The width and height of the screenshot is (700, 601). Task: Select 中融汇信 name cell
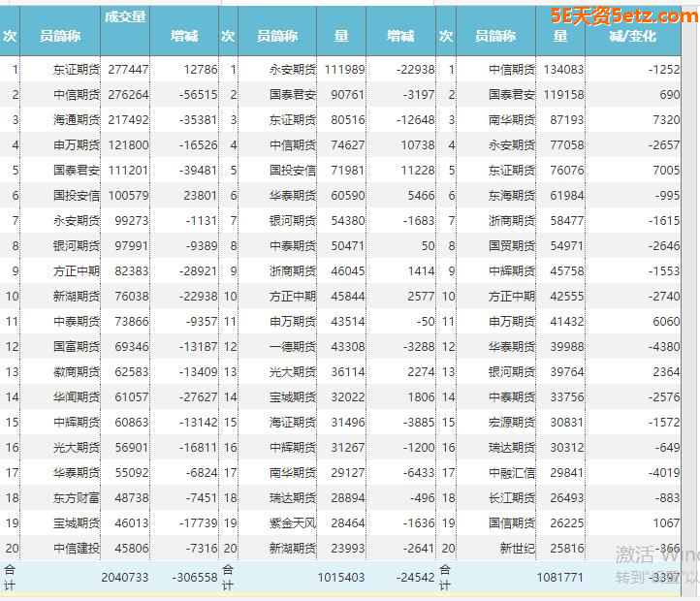[511, 473]
